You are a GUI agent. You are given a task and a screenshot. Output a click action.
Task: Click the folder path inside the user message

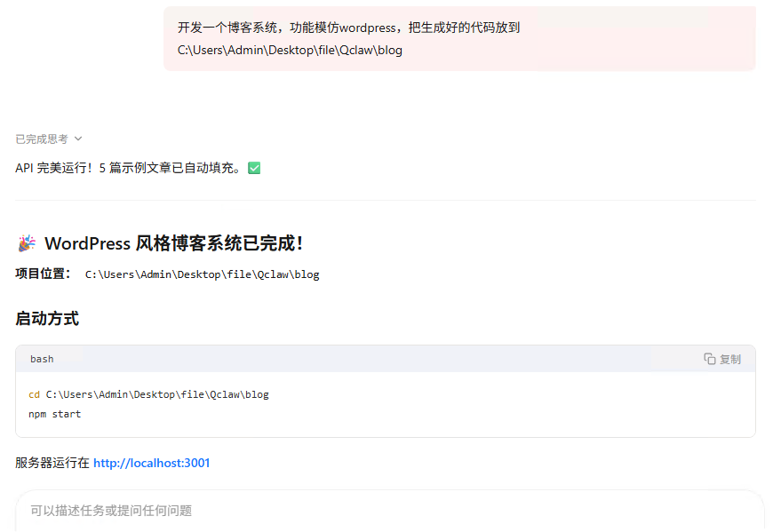(290, 51)
